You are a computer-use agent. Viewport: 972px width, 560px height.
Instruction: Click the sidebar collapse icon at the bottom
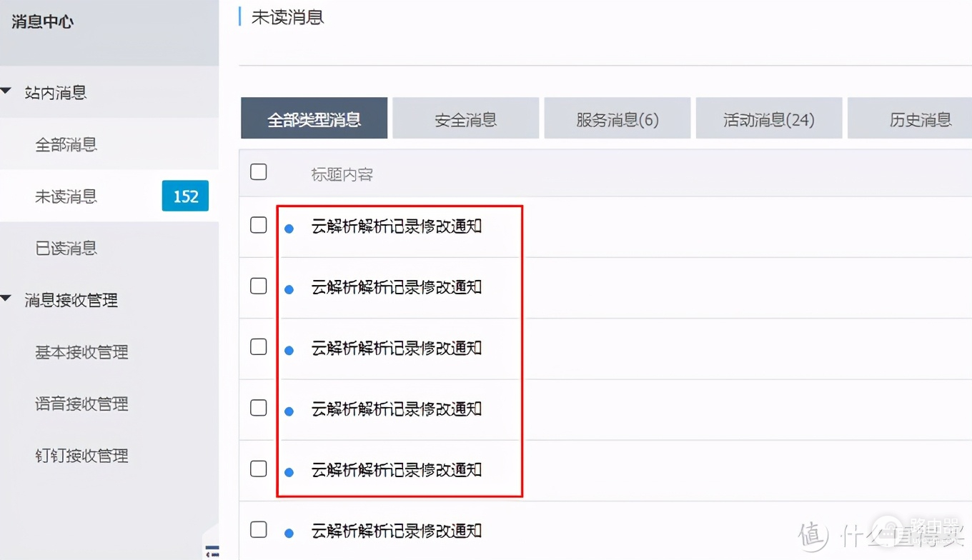pyautogui.click(x=212, y=551)
